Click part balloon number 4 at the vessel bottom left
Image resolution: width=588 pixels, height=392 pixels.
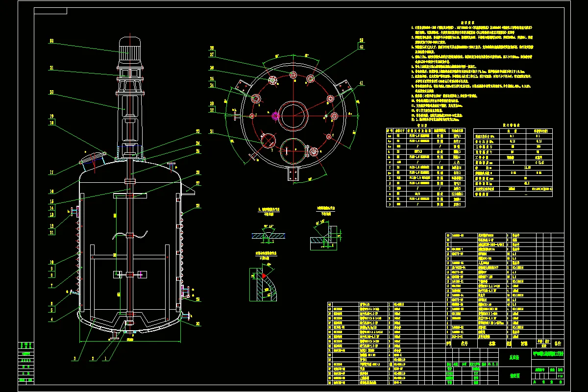(51, 320)
